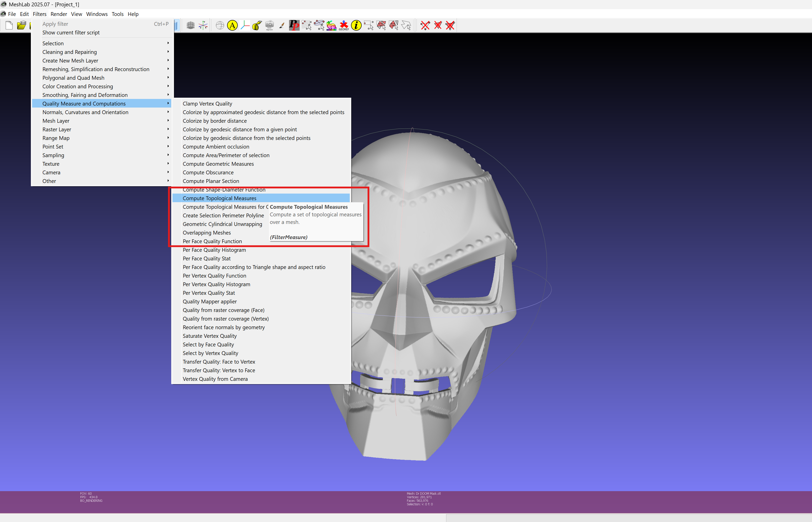Expand the Selection filter submenu
This screenshot has height=522, width=812.
(x=102, y=43)
